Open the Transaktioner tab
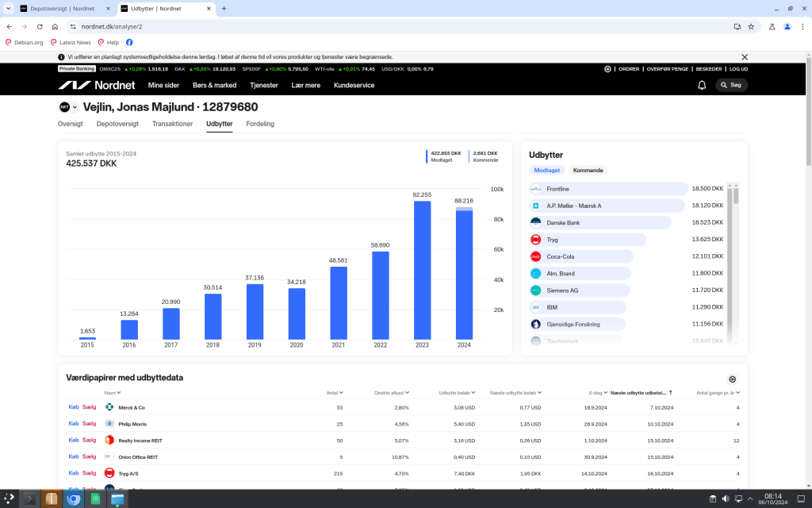This screenshot has width=812, height=508. [172, 124]
